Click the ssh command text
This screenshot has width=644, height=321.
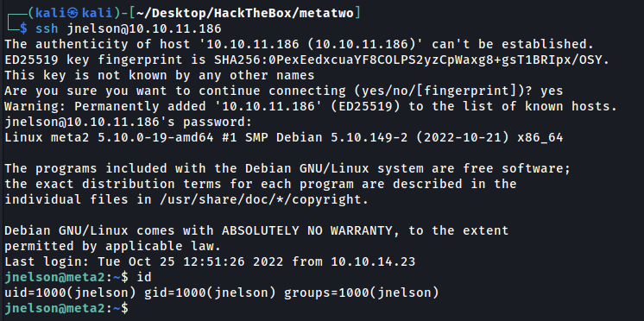coord(129,29)
